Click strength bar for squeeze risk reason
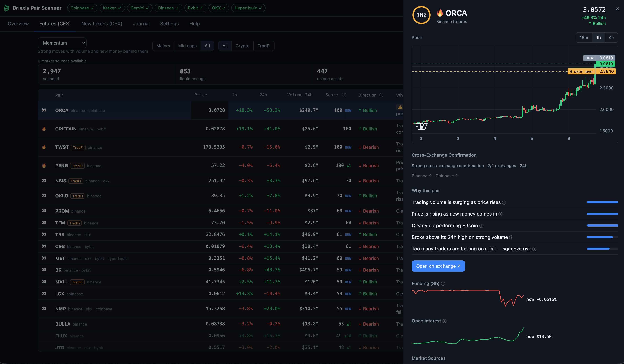Image resolution: width=624 pixels, height=364 pixels. click(x=602, y=249)
